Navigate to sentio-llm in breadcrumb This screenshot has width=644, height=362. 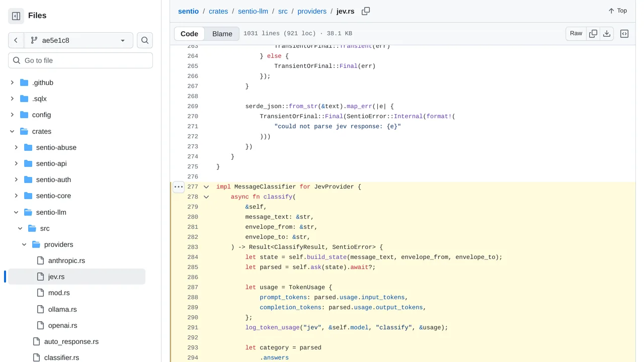(x=253, y=11)
